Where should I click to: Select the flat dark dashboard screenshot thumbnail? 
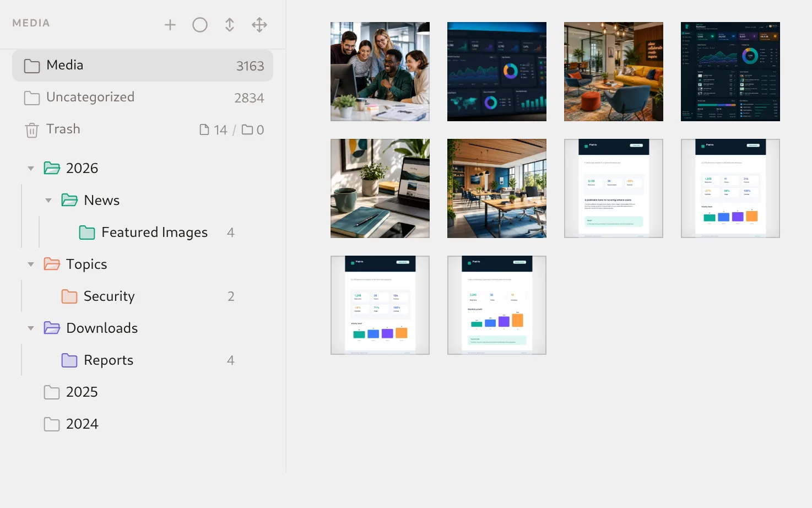tap(730, 72)
